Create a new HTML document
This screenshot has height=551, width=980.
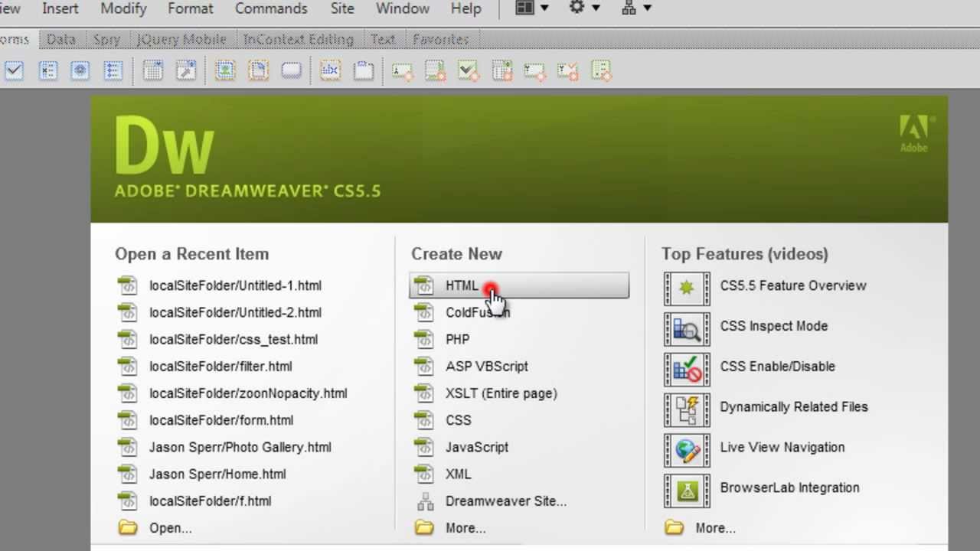[x=519, y=285]
